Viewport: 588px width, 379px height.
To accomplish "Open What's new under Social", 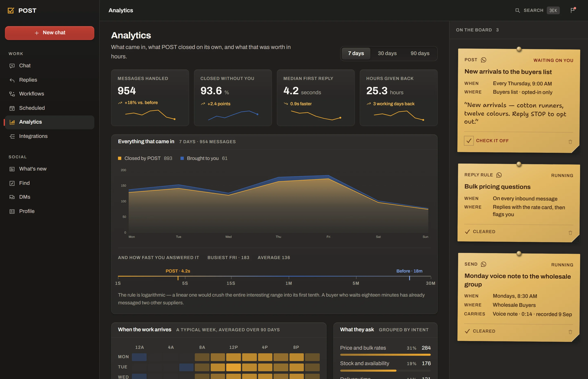I will [x=50, y=169].
